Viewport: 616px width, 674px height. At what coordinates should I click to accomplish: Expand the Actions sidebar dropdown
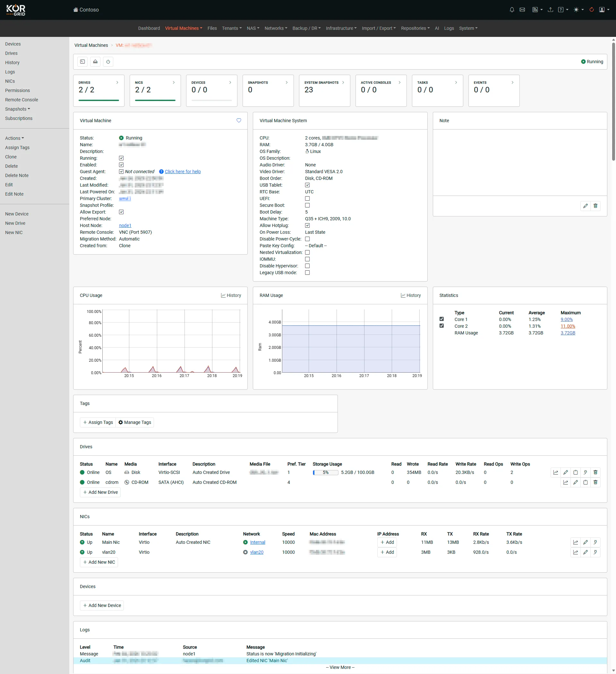14,138
